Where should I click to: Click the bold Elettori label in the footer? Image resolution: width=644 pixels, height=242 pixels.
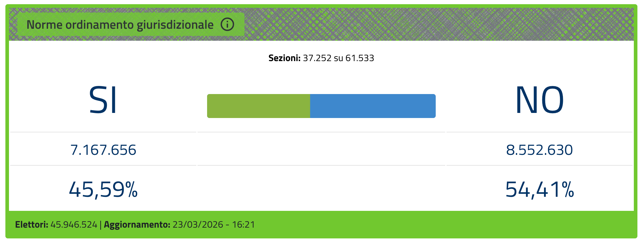[32, 225]
